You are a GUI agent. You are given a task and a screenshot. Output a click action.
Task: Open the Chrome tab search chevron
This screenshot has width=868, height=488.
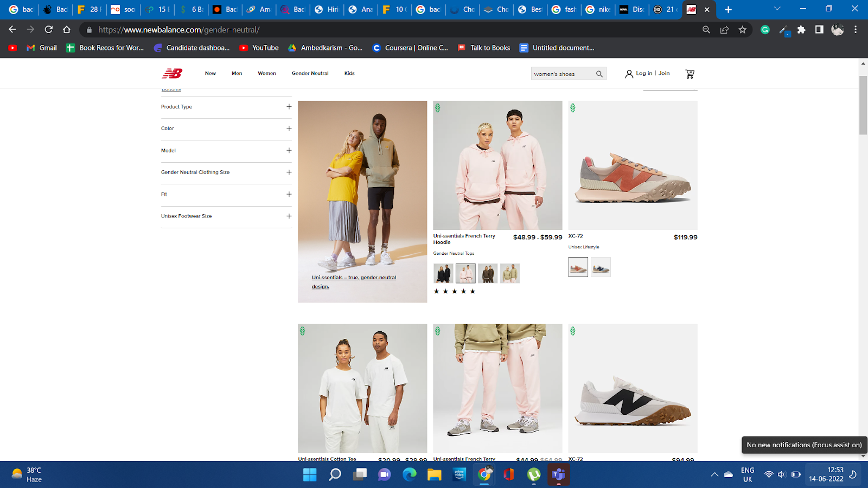click(x=777, y=9)
